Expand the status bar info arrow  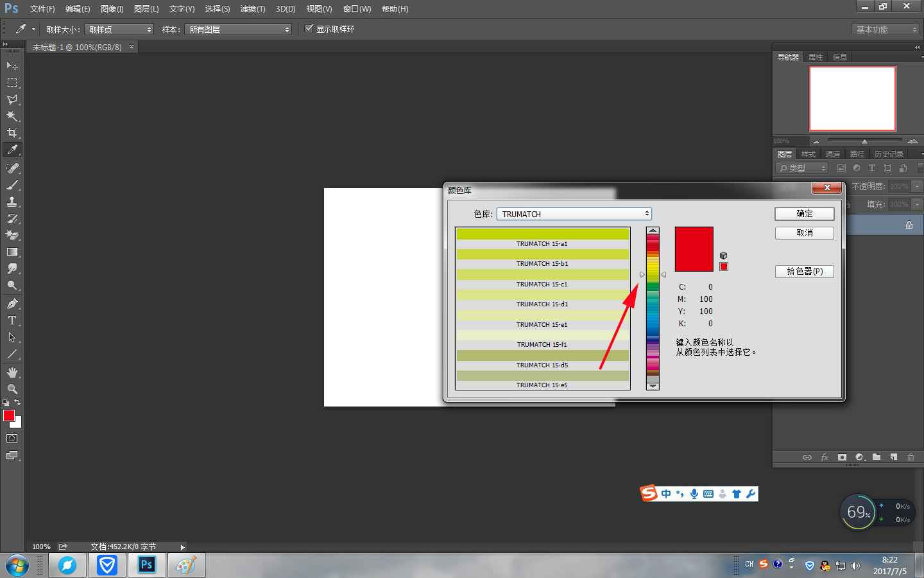click(x=183, y=547)
